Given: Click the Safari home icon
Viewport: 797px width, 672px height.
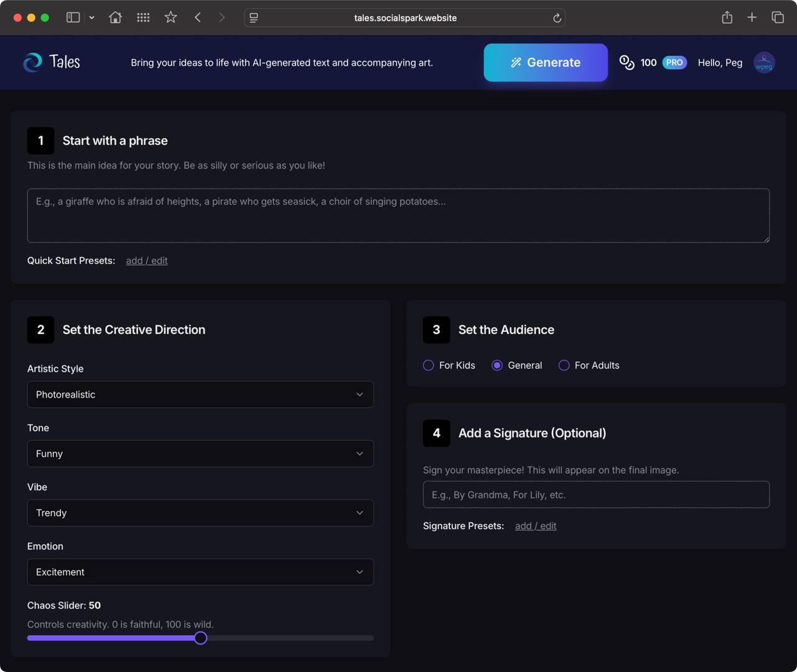Looking at the screenshot, I should click(115, 17).
